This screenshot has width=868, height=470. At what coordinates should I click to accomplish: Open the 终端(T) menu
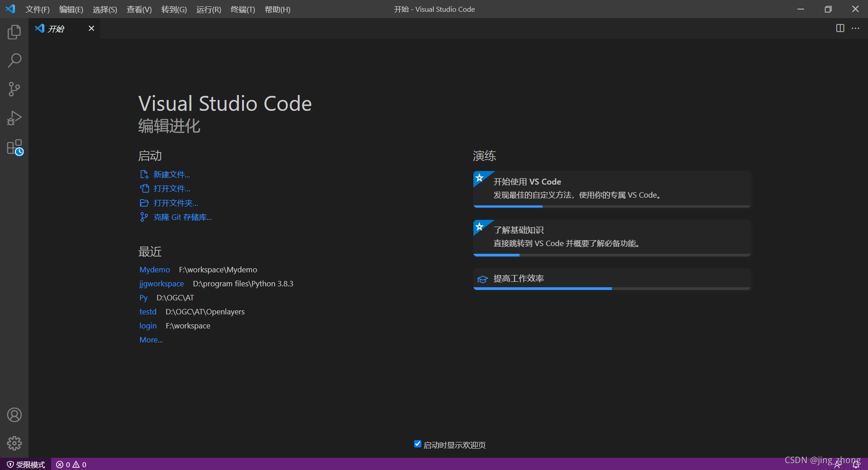pyautogui.click(x=243, y=9)
